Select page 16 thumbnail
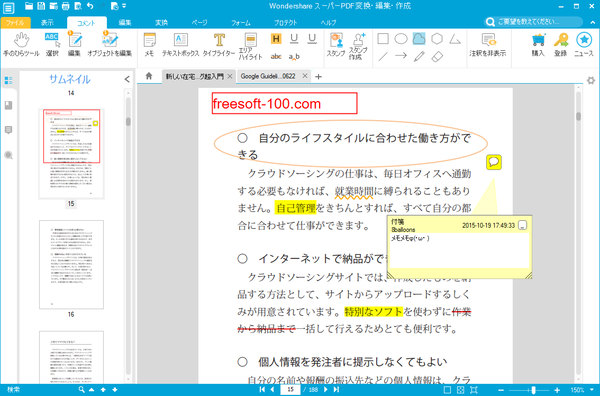This screenshot has width=600, height=396. (x=71, y=264)
